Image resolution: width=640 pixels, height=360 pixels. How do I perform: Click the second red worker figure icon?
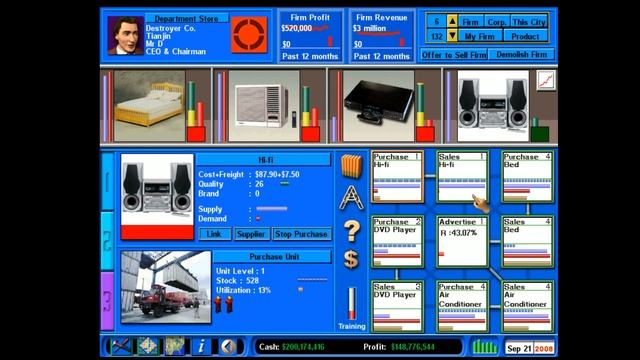tap(229, 304)
